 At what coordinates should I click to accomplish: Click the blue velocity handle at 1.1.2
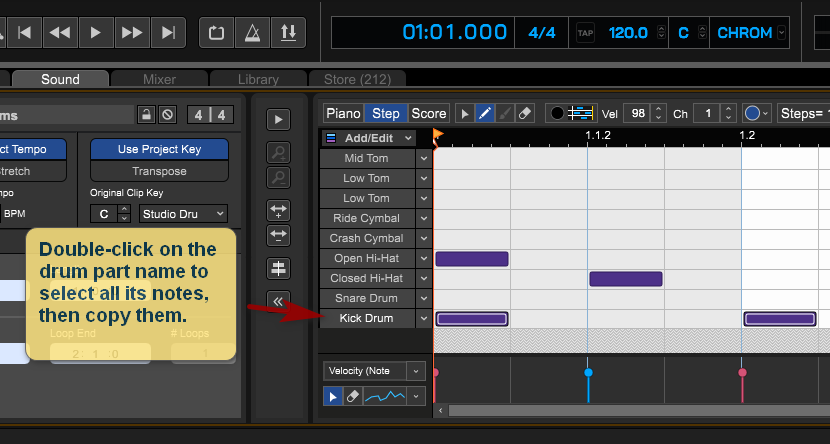(x=588, y=373)
